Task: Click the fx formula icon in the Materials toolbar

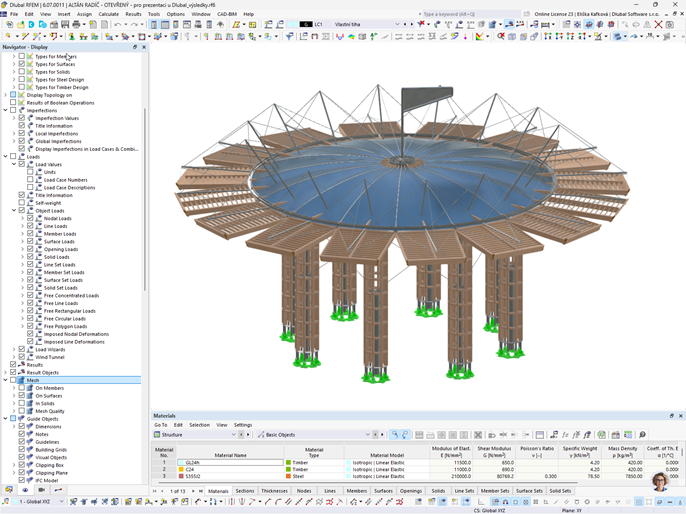Action: pyautogui.click(x=565, y=435)
